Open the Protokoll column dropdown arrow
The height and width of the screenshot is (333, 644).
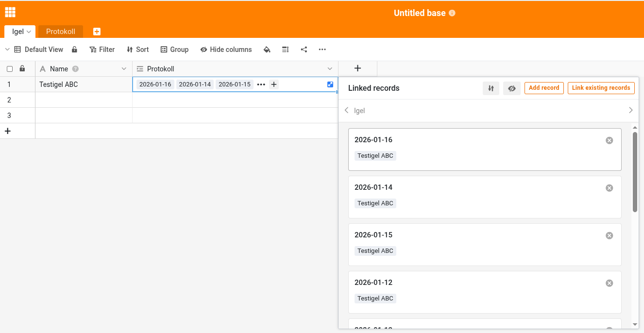(x=330, y=69)
